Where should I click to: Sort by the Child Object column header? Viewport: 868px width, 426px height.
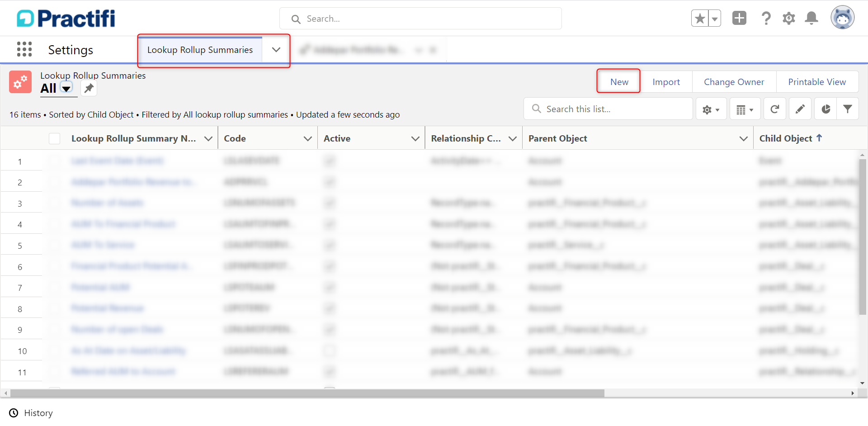(x=791, y=138)
